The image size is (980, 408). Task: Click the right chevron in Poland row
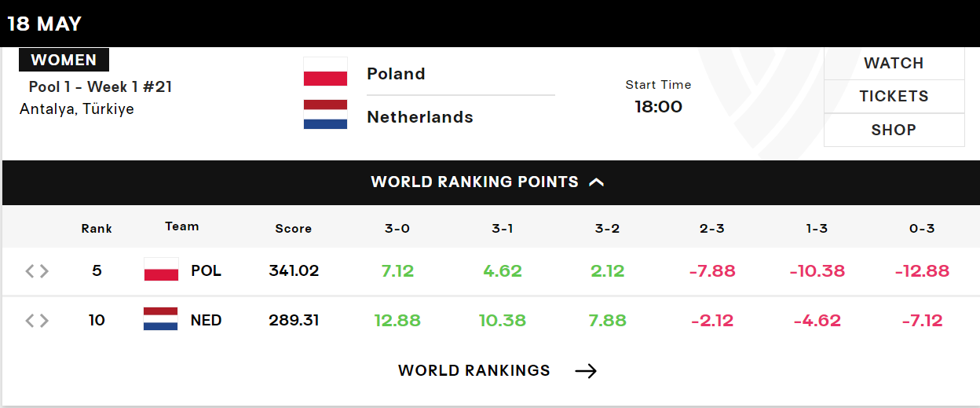point(44,271)
